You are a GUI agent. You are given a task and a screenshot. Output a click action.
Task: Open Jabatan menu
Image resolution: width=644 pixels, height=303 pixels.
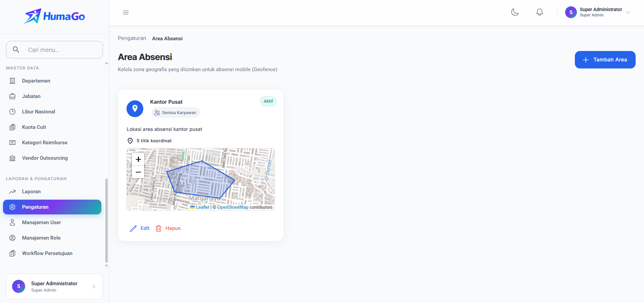tap(52, 96)
